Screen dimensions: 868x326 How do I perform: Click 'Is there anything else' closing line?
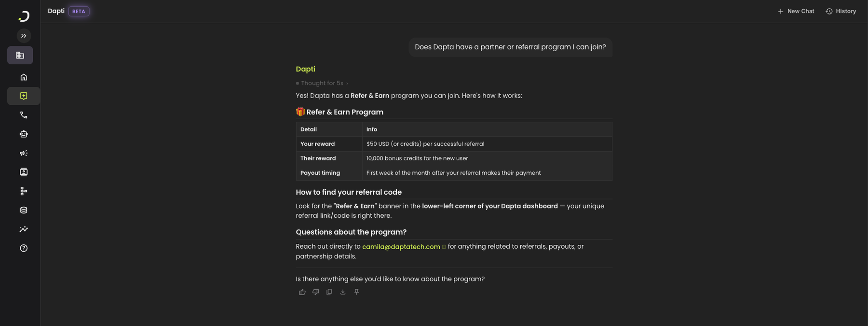tap(390, 279)
